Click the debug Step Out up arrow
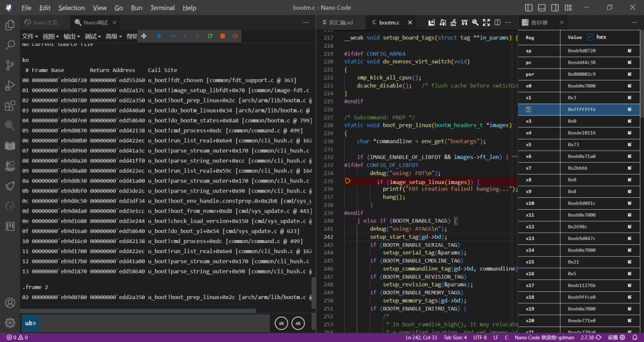Screen dimensions: 644x342 [x=197, y=36]
